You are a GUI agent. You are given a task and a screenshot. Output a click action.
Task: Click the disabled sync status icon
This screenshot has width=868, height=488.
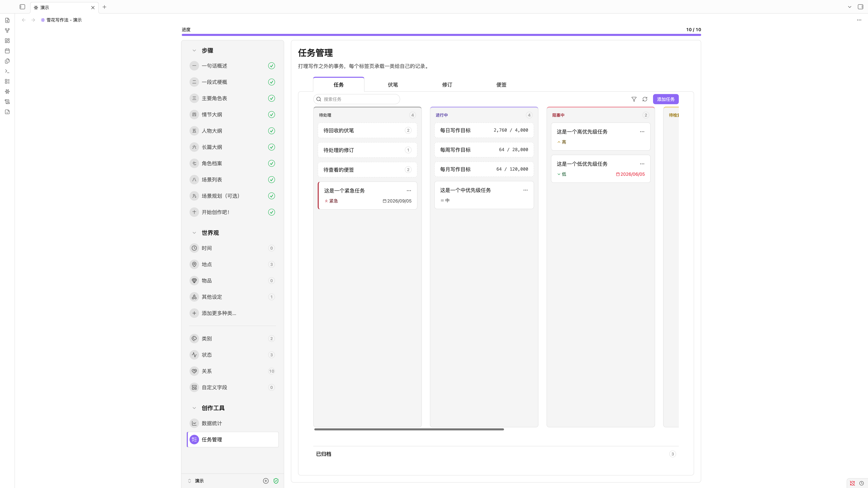click(852, 483)
